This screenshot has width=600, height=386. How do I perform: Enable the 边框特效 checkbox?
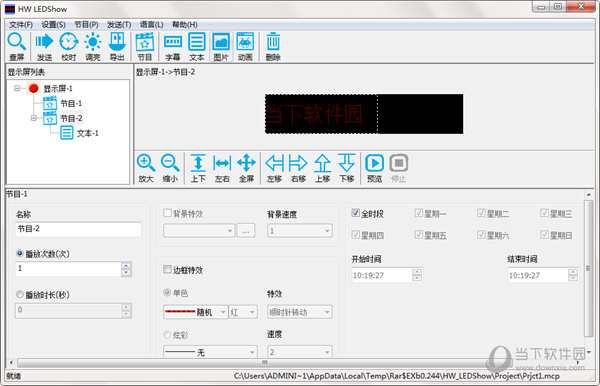[x=167, y=269]
